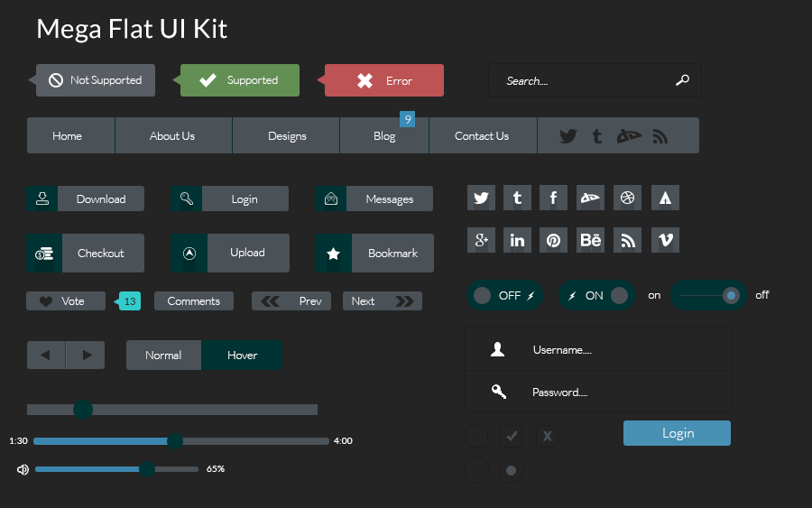This screenshot has width=812, height=508.
Task: Open the Twitter social square button
Action: (x=481, y=198)
